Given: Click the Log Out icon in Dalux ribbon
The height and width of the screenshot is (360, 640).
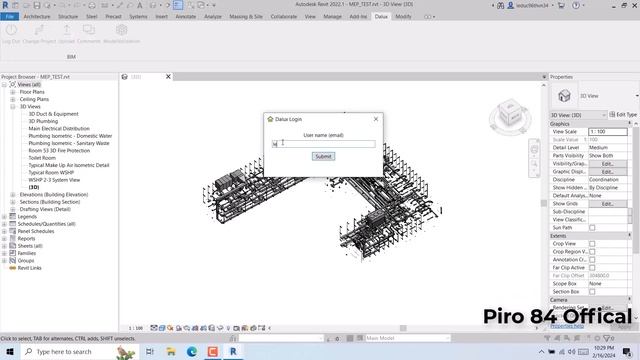Looking at the screenshot, I should [x=11, y=30].
